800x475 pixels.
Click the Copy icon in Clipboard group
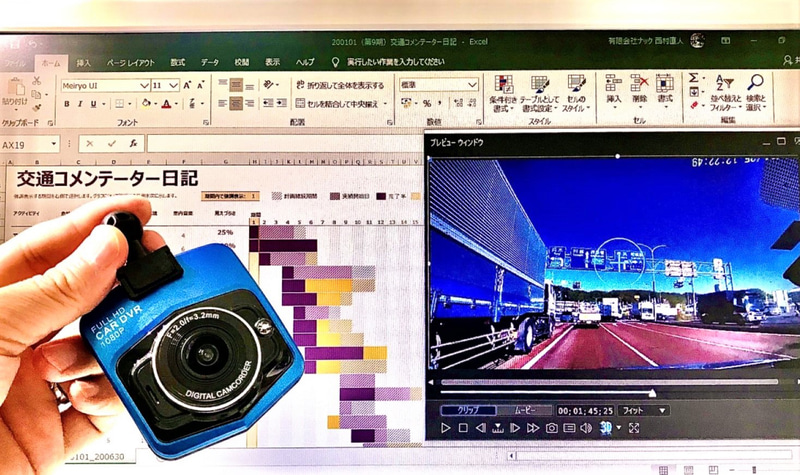(x=36, y=95)
